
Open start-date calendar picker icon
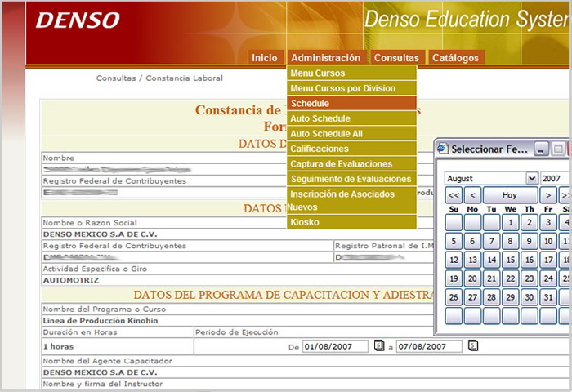coord(379,345)
